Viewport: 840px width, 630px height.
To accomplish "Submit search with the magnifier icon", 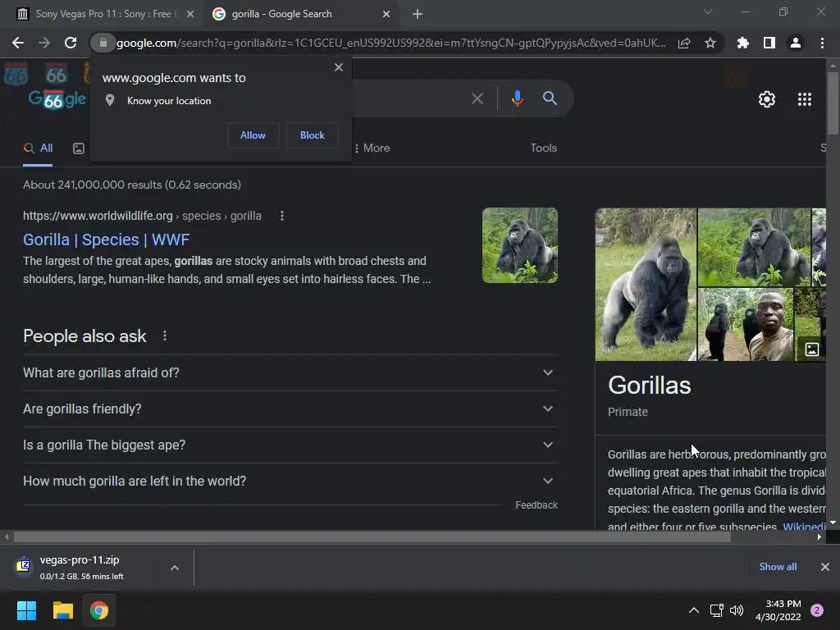I will pos(550,98).
